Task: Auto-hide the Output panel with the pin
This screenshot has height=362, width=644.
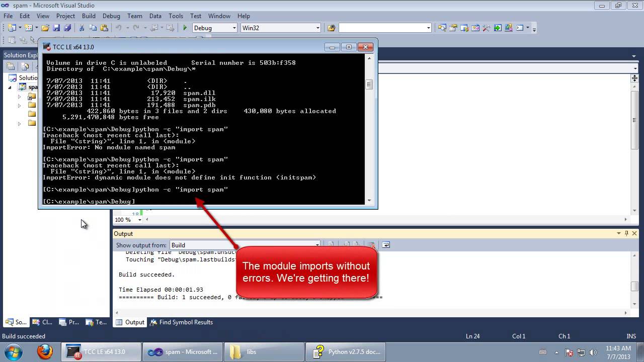Action: tap(626, 233)
